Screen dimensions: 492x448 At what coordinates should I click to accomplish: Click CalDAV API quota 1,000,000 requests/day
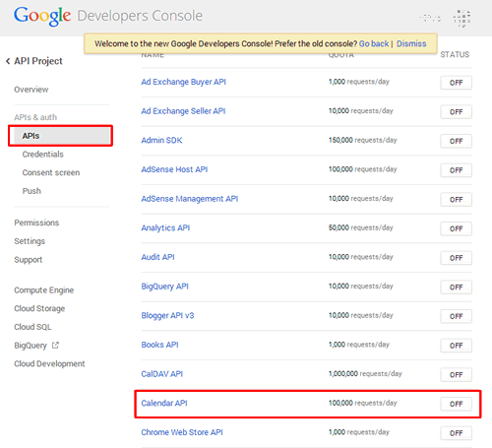pyautogui.click(x=365, y=373)
